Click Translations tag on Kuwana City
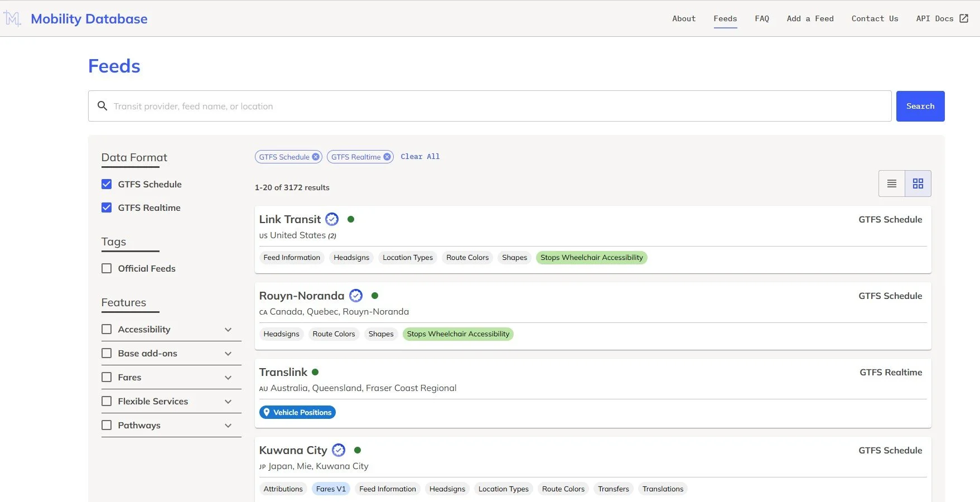 click(663, 489)
